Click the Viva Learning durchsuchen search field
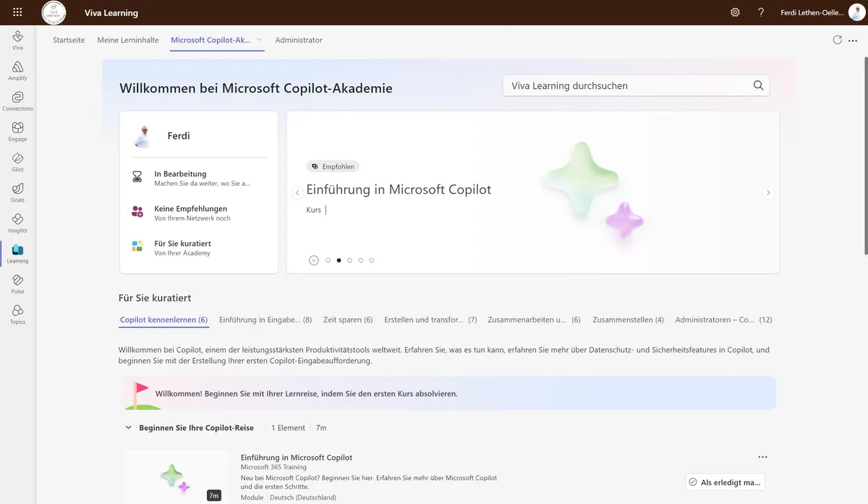Image resolution: width=868 pixels, height=504 pixels. (x=637, y=85)
